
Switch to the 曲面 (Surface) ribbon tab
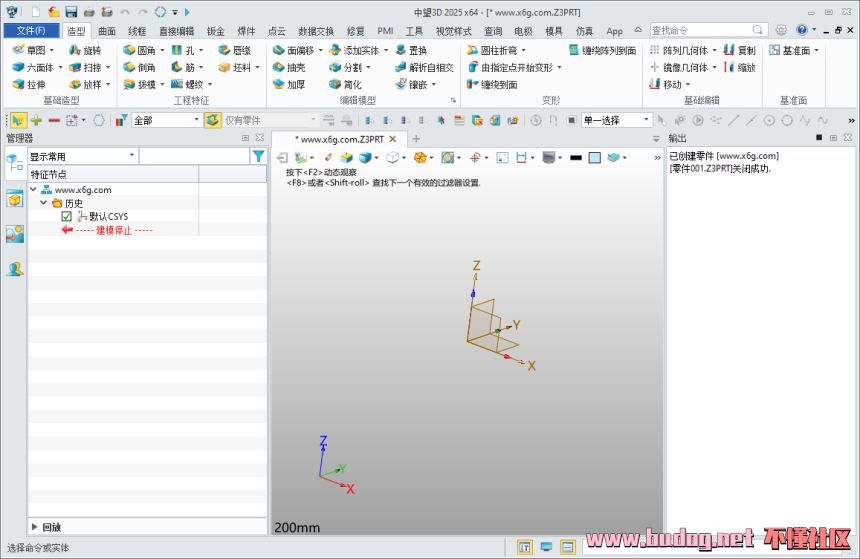click(x=107, y=31)
